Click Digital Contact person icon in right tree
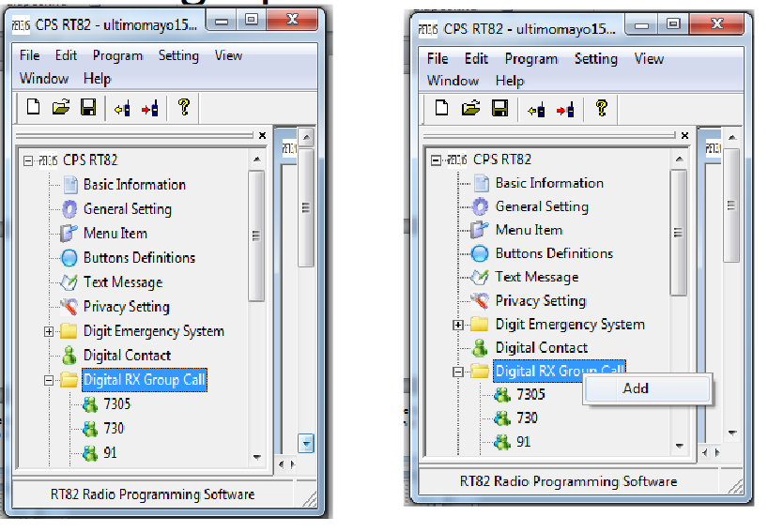Image resolution: width=768 pixels, height=532 pixels. [x=480, y=348]
